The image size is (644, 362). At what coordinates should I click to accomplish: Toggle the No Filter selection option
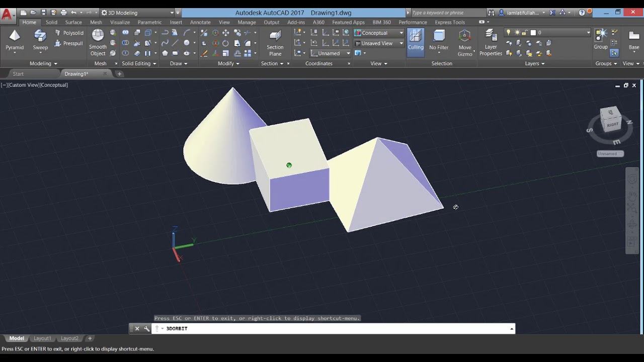pos(439,40)
